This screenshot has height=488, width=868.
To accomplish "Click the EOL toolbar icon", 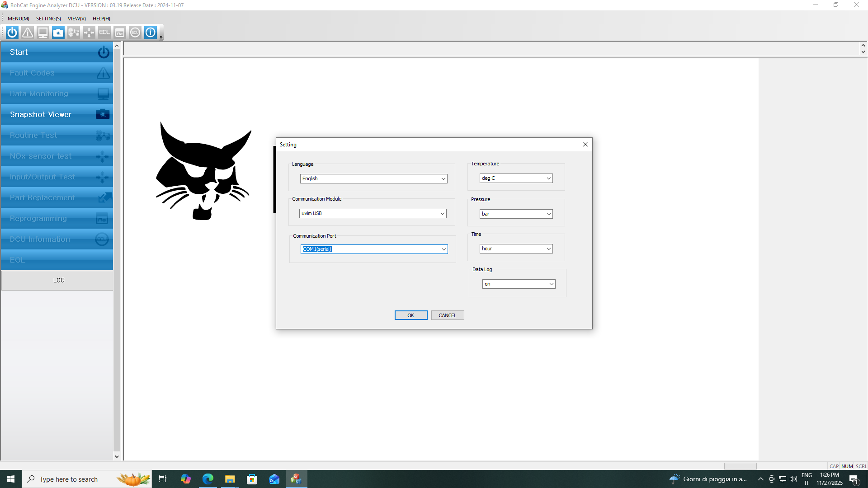I will point(104,33).
